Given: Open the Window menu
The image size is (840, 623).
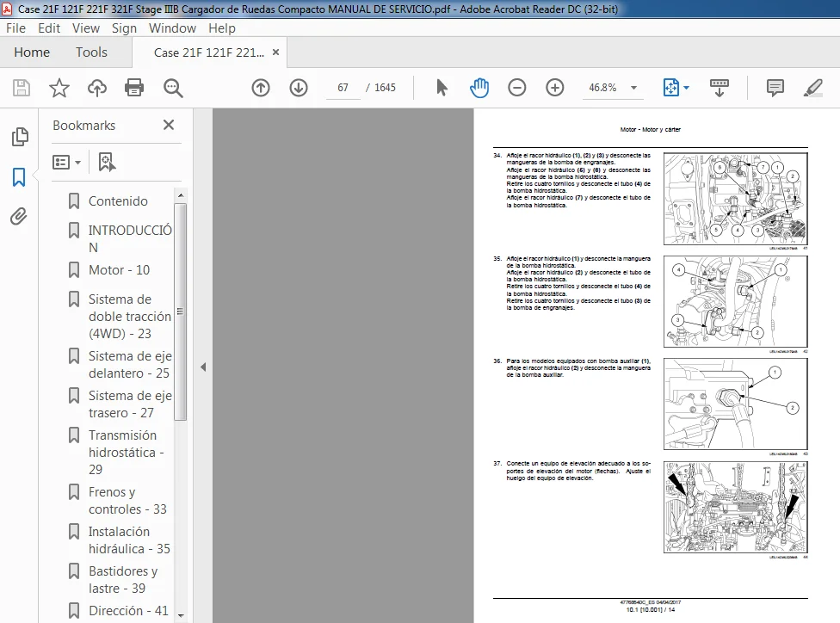Looking at the screenshot, I should pyautogui.click(x=172, y=28).
